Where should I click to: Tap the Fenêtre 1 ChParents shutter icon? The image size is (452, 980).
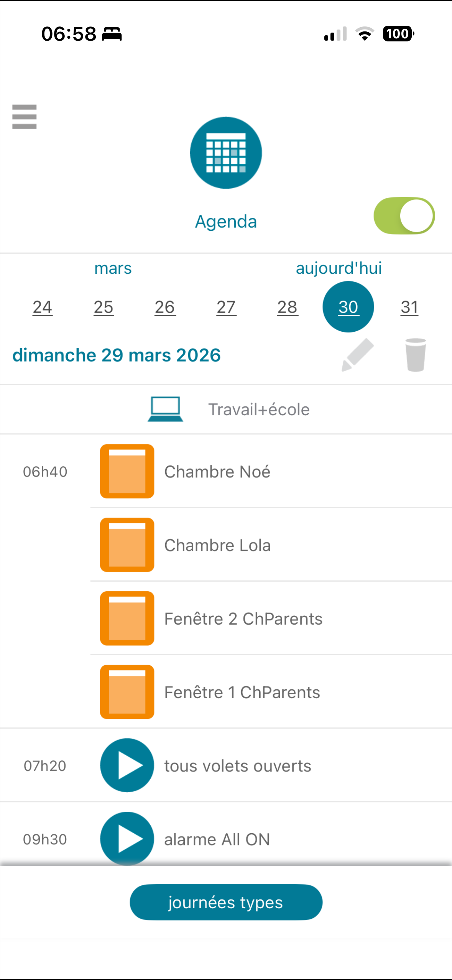click(x=127, y=692)
